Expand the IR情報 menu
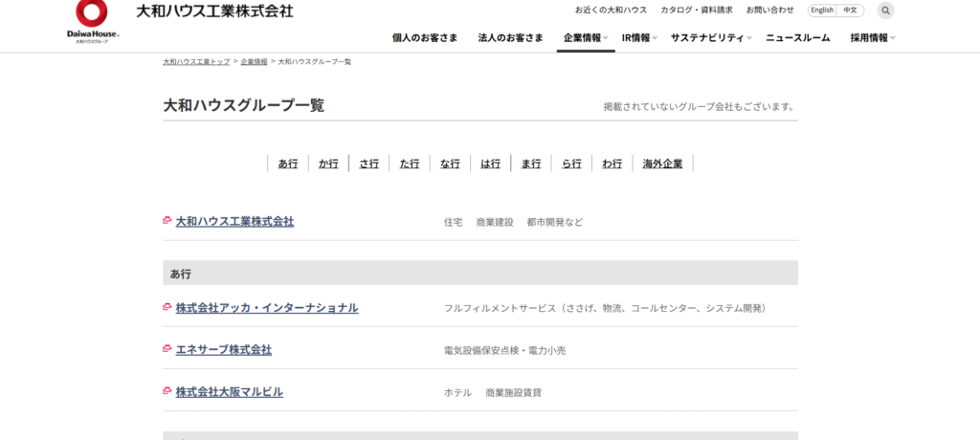The height and width of the screenshot is (440, 980). click(638, 38)
